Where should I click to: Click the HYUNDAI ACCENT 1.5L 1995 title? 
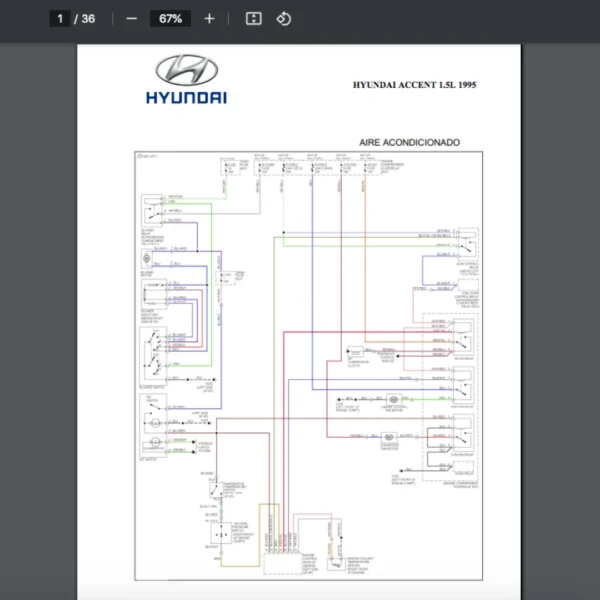[414, 86]
